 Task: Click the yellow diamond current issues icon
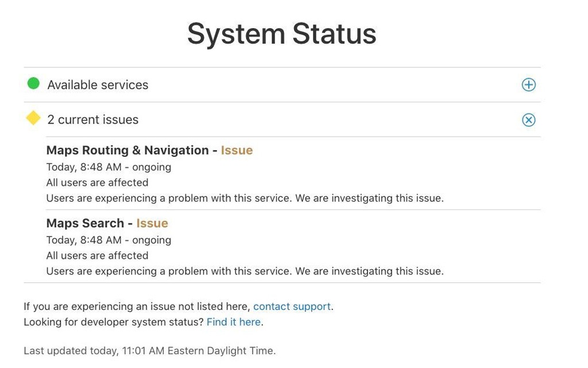33,118
